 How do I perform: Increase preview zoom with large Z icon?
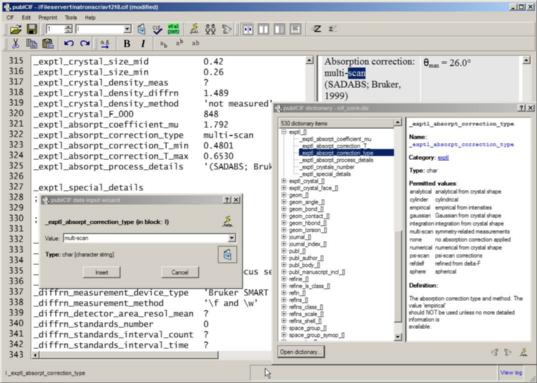[317, 29]
